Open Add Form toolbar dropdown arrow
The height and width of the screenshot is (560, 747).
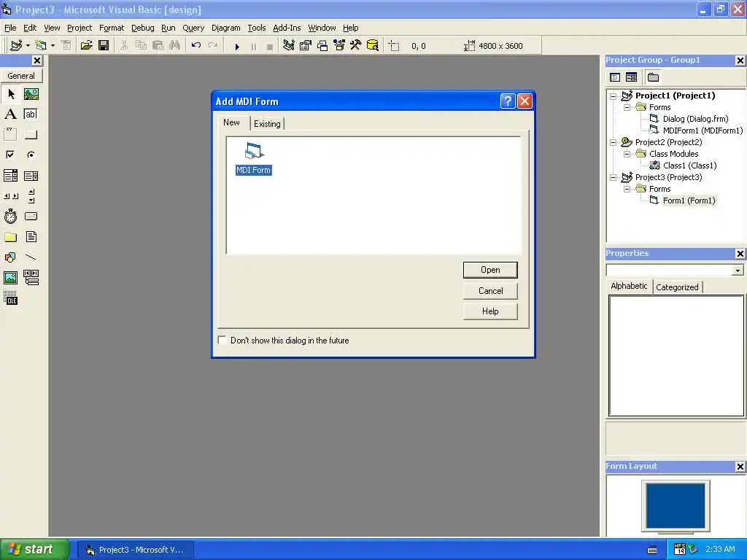53,46
